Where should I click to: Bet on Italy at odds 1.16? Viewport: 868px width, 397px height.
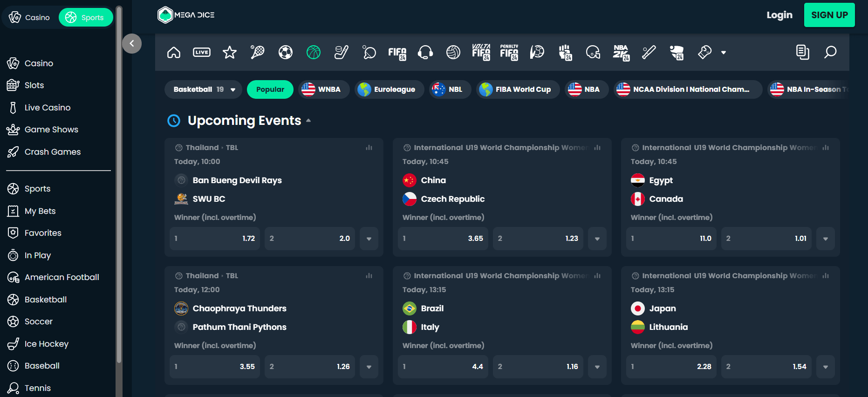click(538, 367)
